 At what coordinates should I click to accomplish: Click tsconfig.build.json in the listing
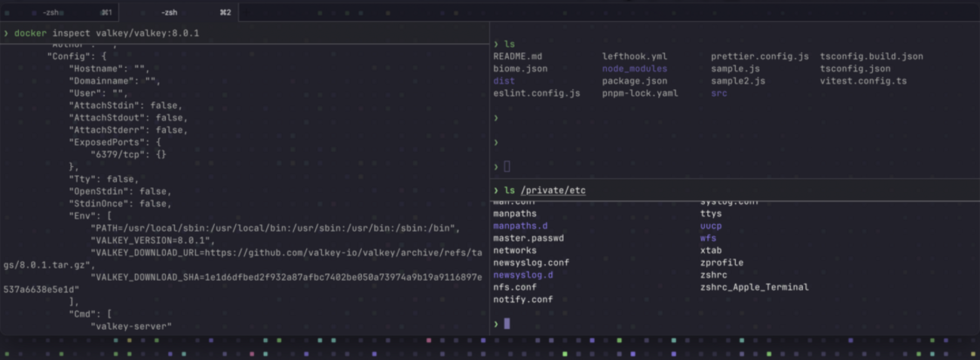click(x=871, y=57)
